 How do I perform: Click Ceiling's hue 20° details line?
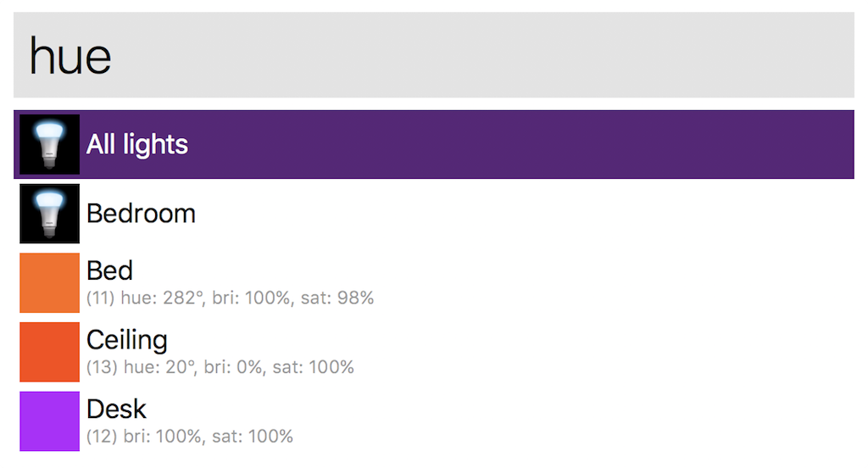(x=220, y=368)
